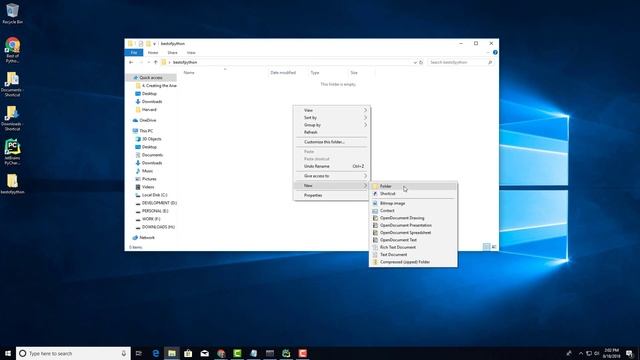The height and width of the screenshot is (360, 640).
Task: Open Local Disk (C:) drive
Action: [x=154, y=195]
